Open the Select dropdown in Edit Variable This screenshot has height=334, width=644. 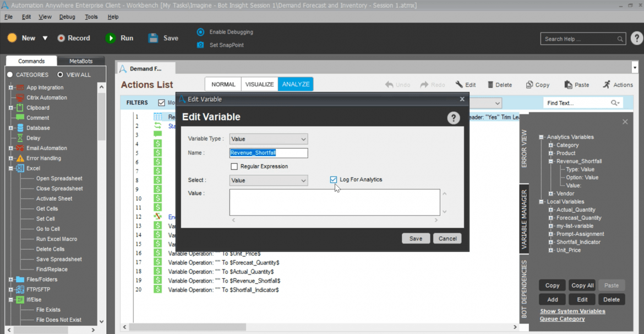tap(269, 180)
